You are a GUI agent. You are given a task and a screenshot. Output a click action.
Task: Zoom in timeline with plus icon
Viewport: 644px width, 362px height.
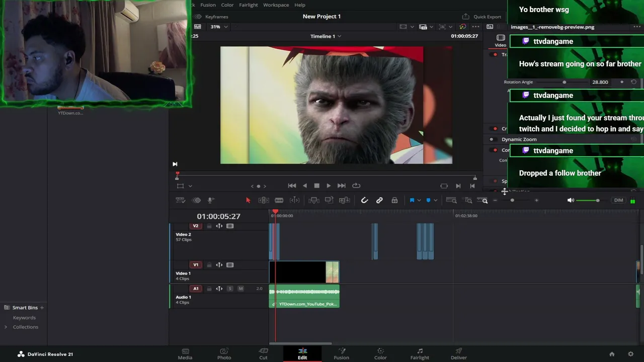tap(536, 201)
